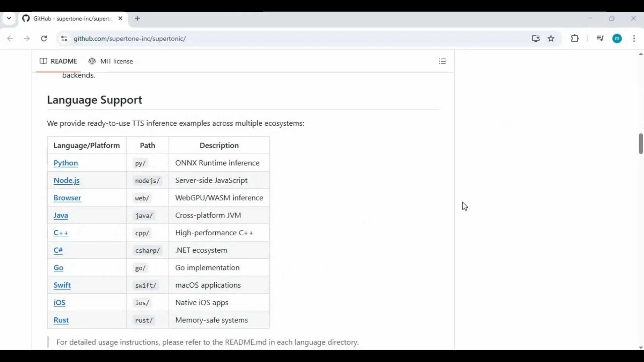Select the README tab

point(64,61)
